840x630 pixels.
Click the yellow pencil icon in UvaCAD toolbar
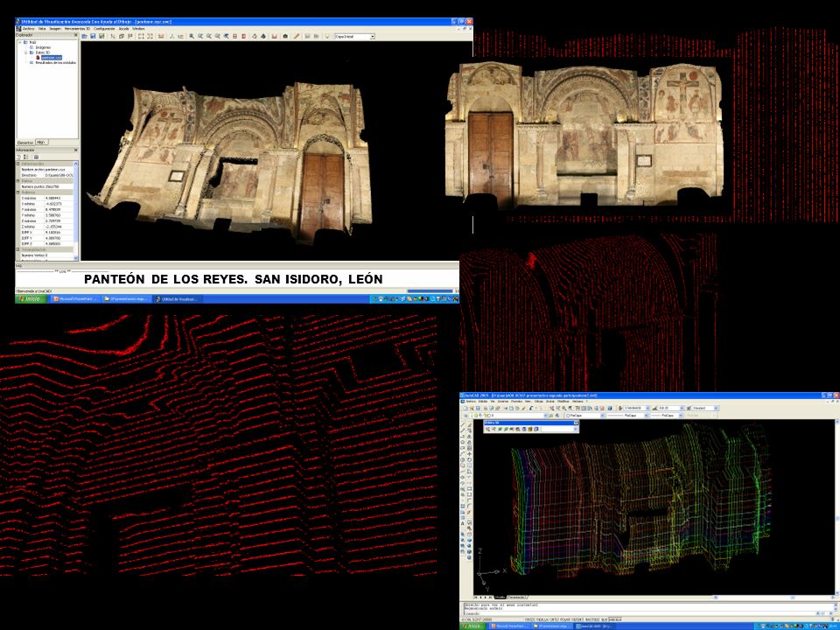coord(297,36)
